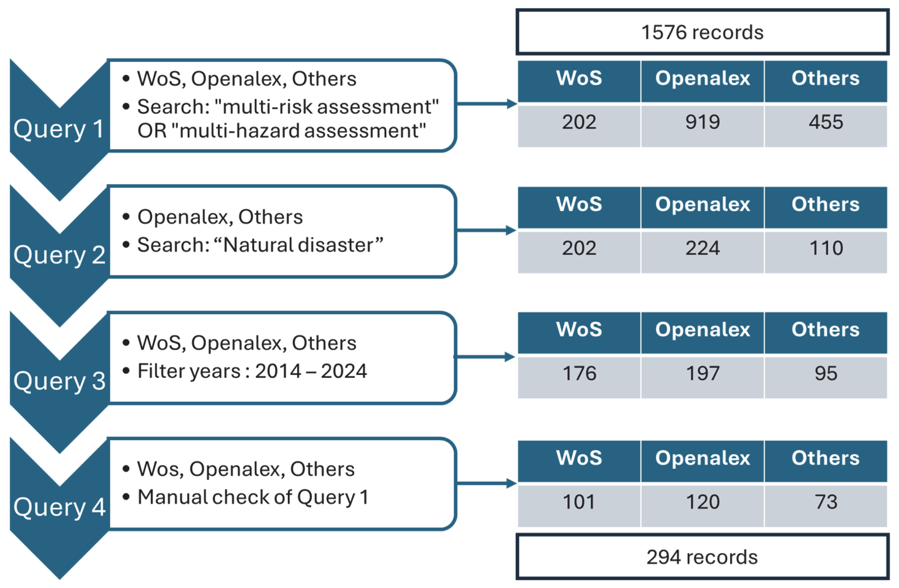Click the Query 3 chevron arrow
Image resolution: width=899 pixels, height=588 pixels.
click(59, 382)
